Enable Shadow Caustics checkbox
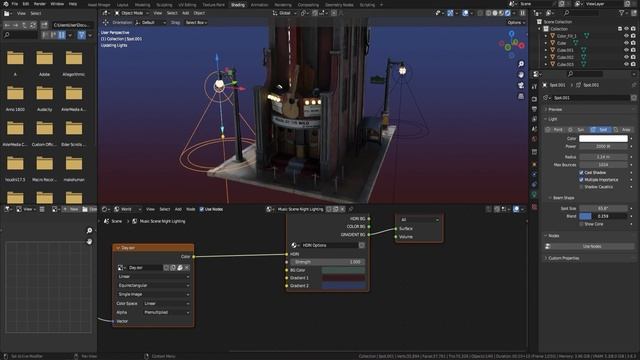The width and height of the screenshot is (640, 360). click(581, 187)
